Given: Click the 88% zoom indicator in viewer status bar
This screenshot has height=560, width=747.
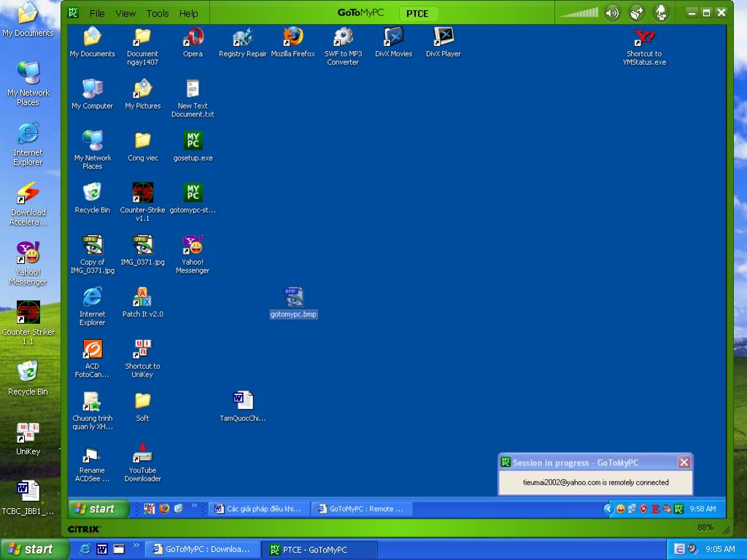Looking at the screenshot, I should tap(705, 528).
